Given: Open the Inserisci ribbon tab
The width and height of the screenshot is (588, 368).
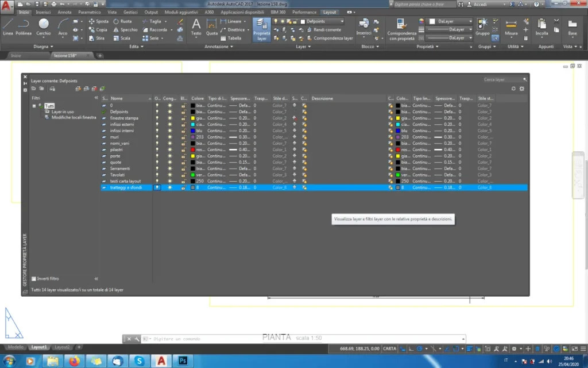Looking at the screenshot, I should click(43, 12).
